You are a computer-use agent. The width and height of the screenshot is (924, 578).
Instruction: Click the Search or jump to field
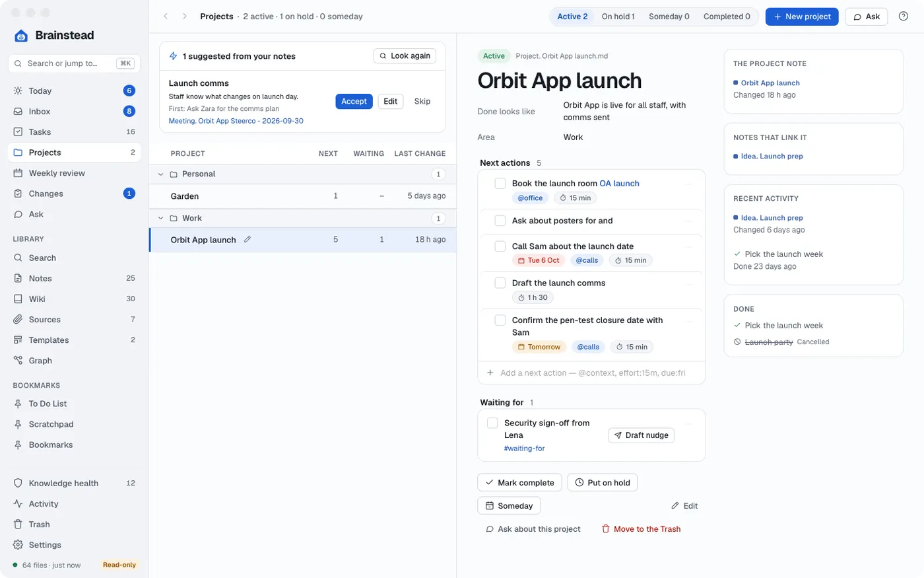click(74, 63)
